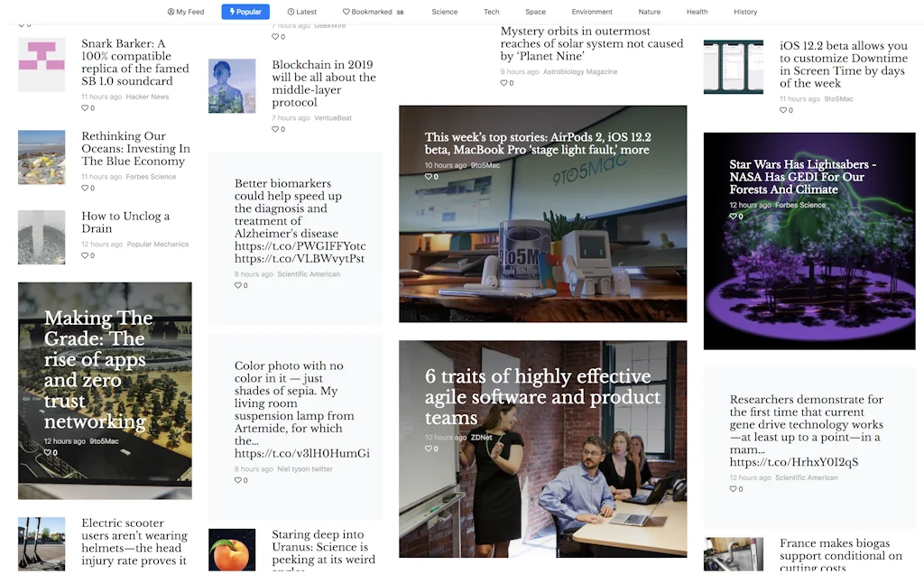This screenshot has width=924, height=583.
Task: Open Blockchain in 2019 headline
Action: (x=324, y=83)
